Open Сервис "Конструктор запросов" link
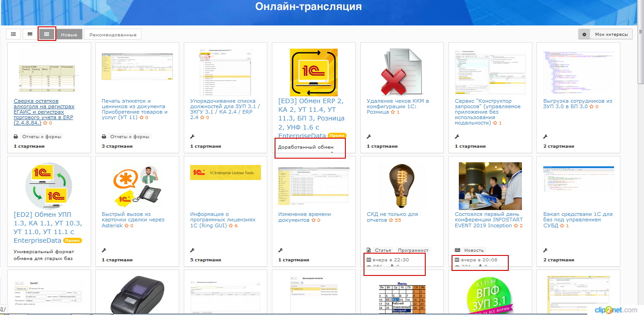This screenshot has width=644, height=315. pos(488,112)
